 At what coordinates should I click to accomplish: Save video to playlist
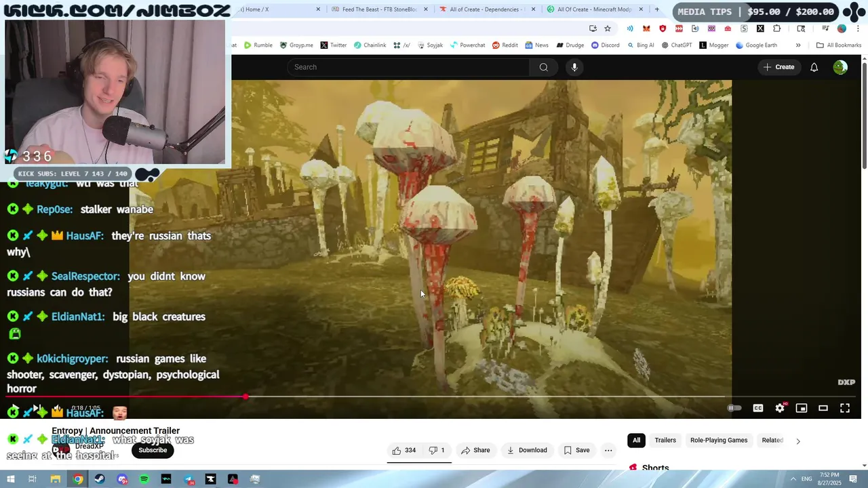point(576,450)
